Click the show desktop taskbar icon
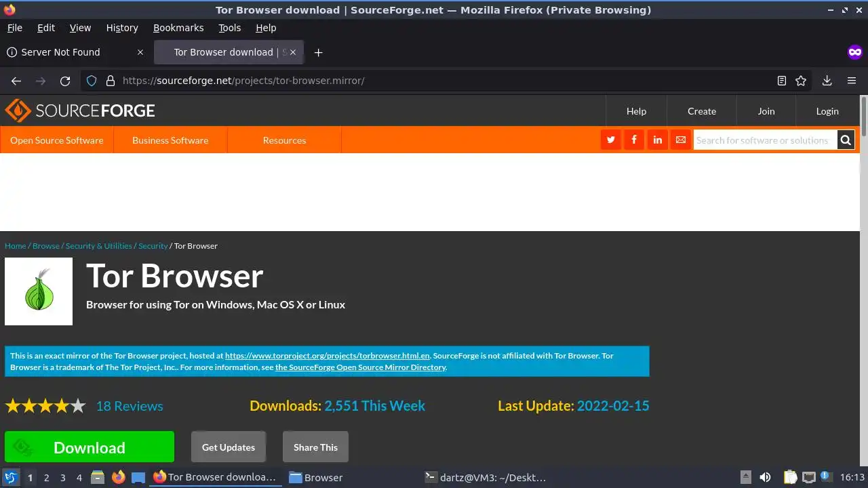 pyautogui.click(x=138, y=477)
